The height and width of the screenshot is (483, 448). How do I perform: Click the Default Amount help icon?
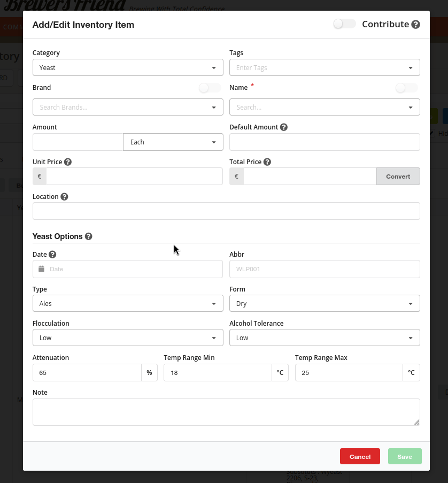(x=284, y=127)
